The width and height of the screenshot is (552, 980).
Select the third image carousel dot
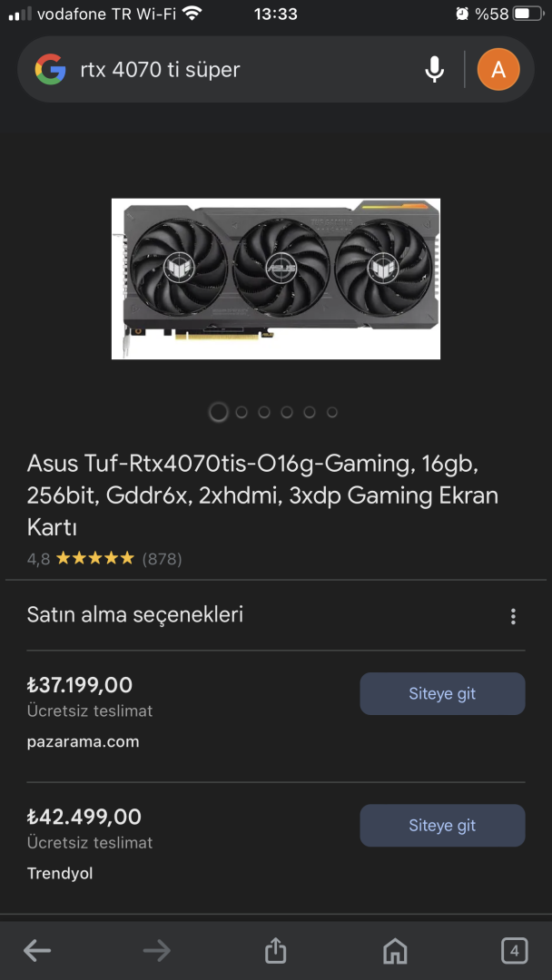[x=264, y=413]
